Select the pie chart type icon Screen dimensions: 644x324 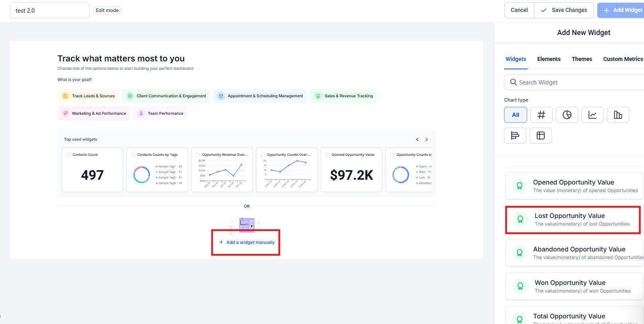coord(567,115)
